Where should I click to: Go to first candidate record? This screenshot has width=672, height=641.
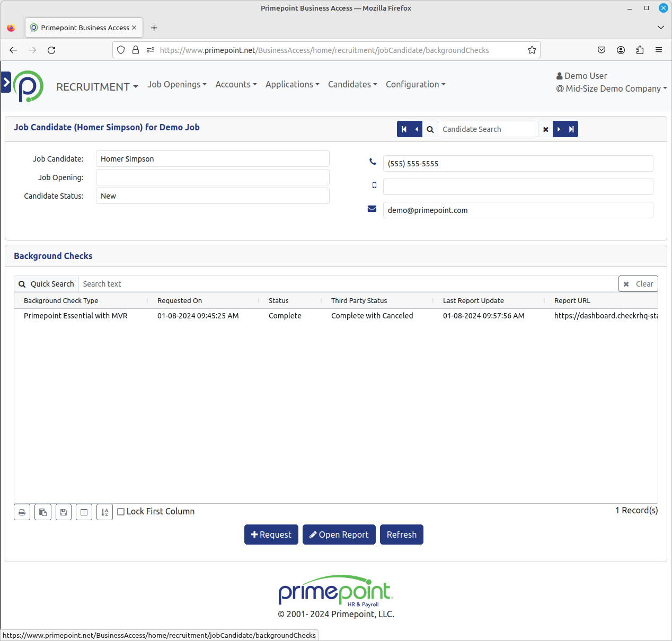[x=403, y=129]
